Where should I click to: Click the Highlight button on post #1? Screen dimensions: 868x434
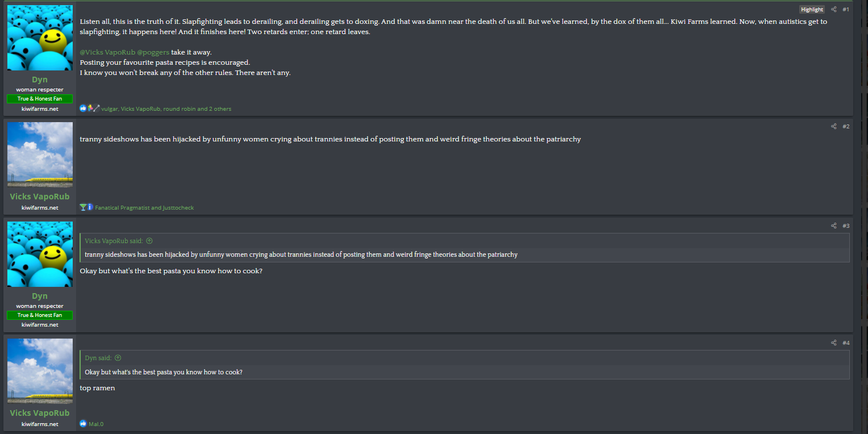(x=812, y=10)
